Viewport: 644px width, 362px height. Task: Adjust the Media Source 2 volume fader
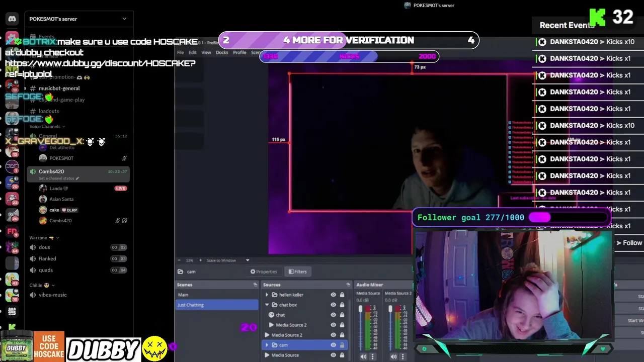(x=390, y=309)
